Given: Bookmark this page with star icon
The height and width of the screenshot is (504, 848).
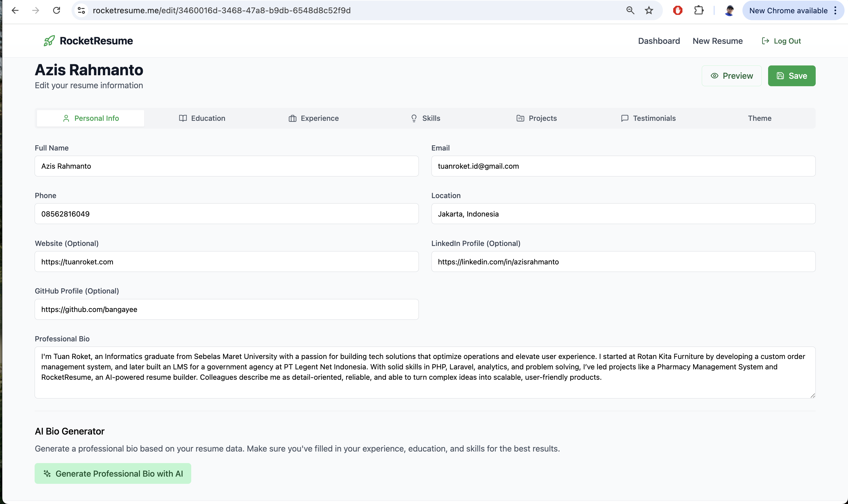Looking at the screenshot, I should tap(649, 11).
